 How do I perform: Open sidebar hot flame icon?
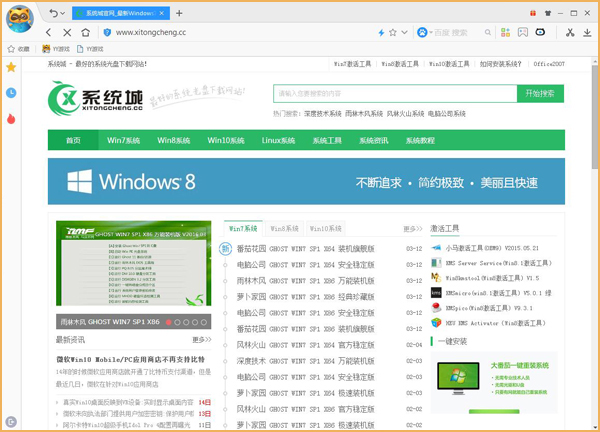coord(11,119)
